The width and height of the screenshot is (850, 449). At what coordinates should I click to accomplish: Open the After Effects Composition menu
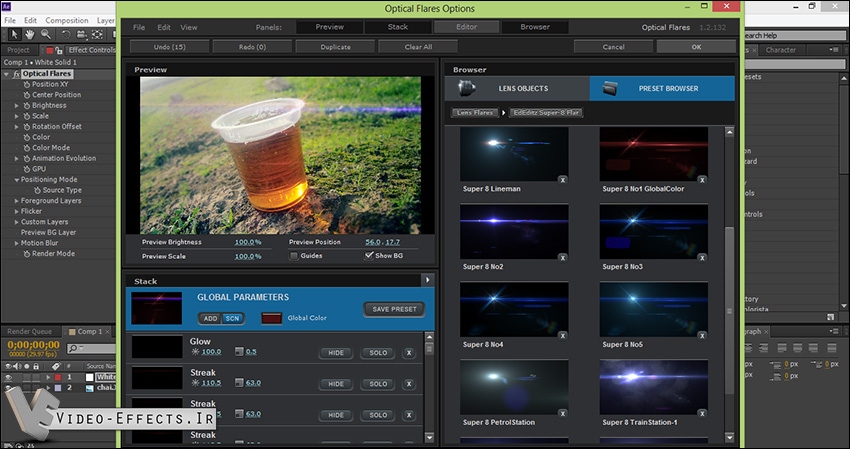(67, 20)
